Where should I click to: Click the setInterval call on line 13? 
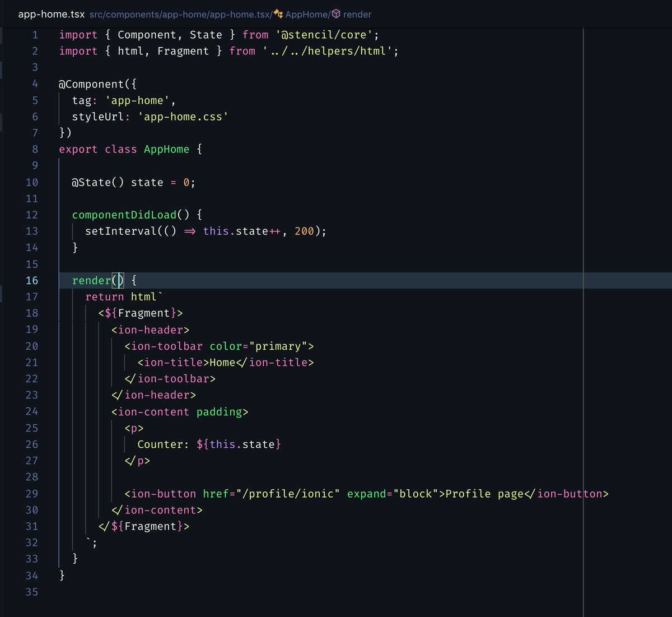(120, 231)
